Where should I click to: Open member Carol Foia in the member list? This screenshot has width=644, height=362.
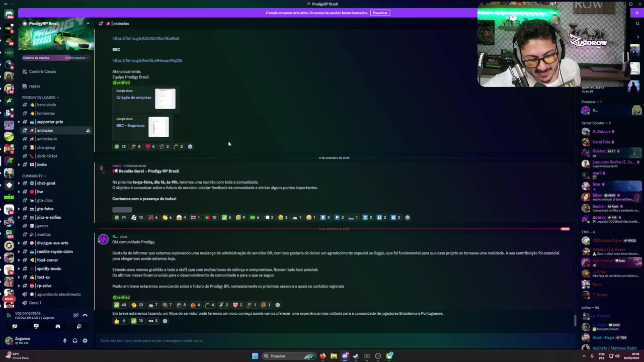[x=601, y=142]
